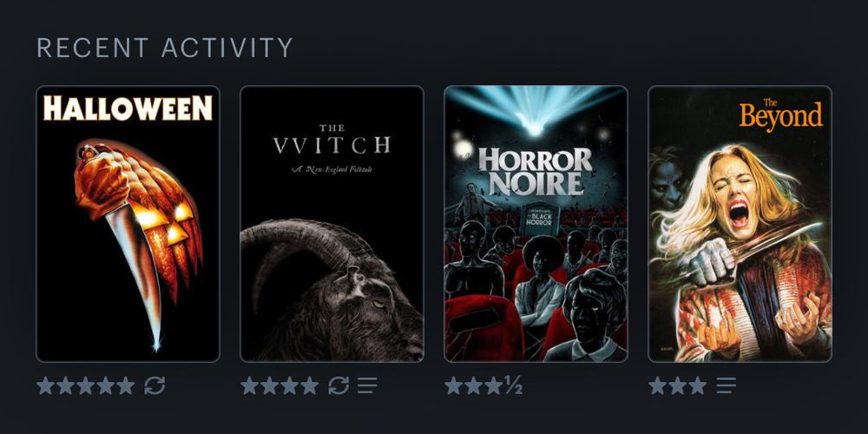Open the review icon under The VVitch

pyautogui.click(x=367, y=385)
